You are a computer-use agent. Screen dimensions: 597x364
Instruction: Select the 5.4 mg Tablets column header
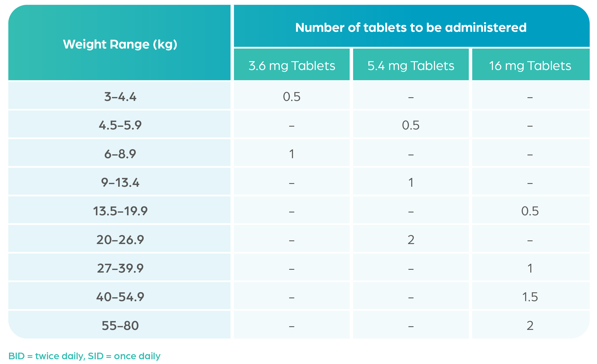pyautogui.click(x=411, y=65)
